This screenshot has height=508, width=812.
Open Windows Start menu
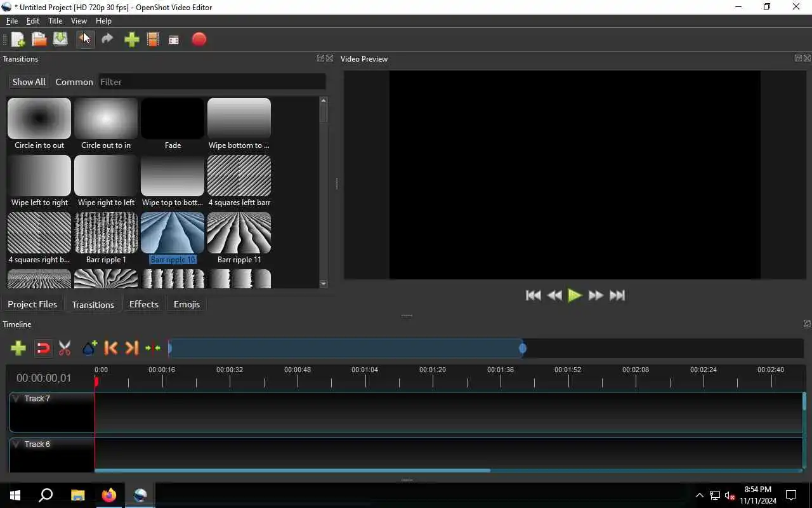click(x=15, y=495)
